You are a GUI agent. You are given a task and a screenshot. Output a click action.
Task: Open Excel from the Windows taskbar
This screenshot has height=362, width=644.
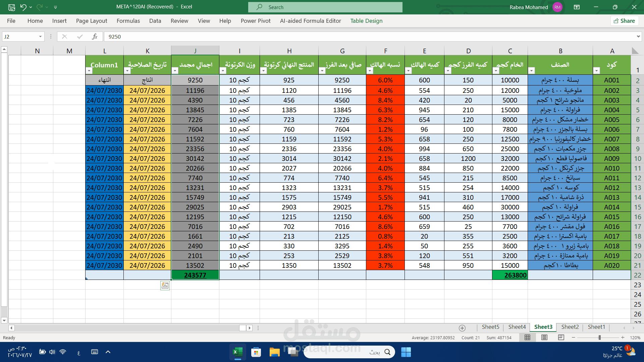point(238,352)
